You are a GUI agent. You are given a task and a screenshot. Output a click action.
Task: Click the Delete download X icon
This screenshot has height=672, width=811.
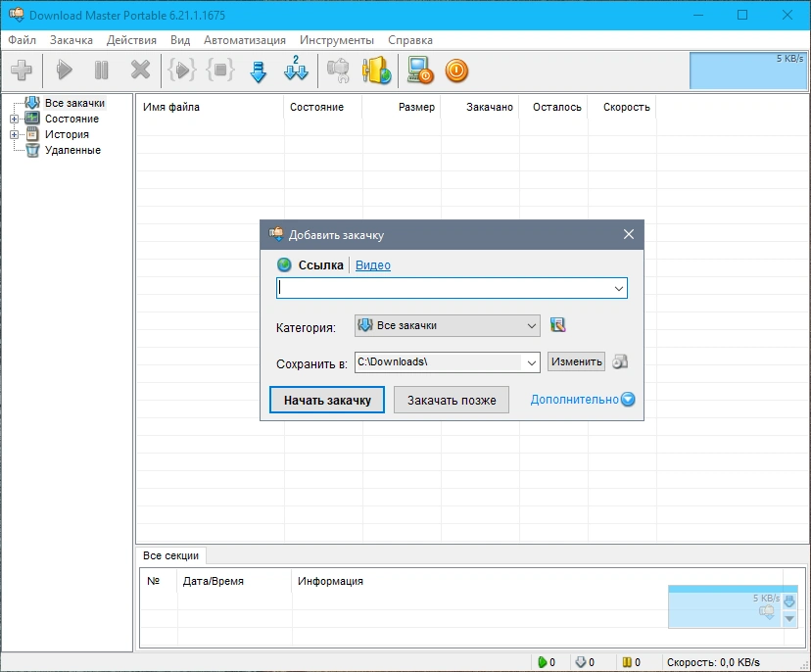(x=140, y=71)
